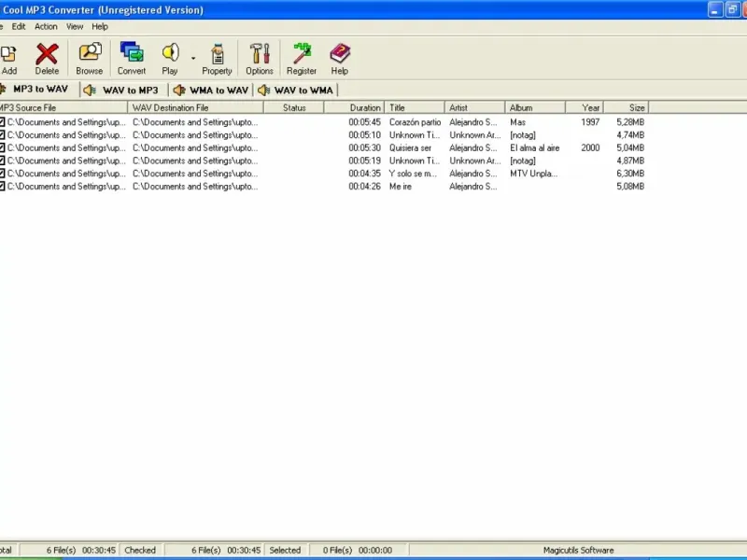747x560 pixels.
Task: Restore the Cool MP3 Converter window size
Action: (732, 10)
